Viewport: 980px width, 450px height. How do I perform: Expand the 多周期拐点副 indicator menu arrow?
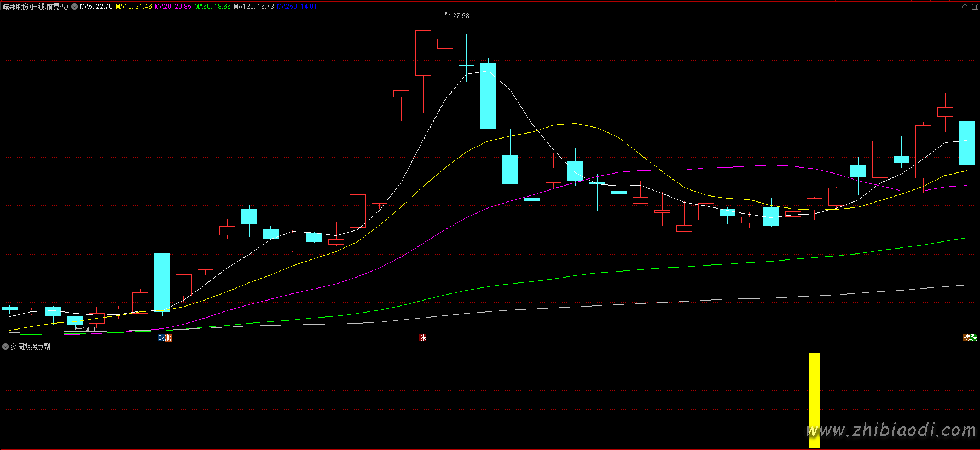tap(5, 347)
